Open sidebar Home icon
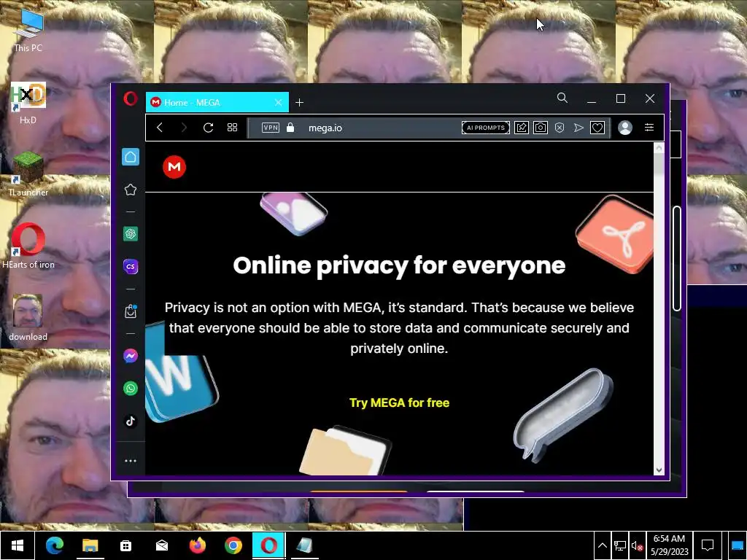 click(131, 157)
